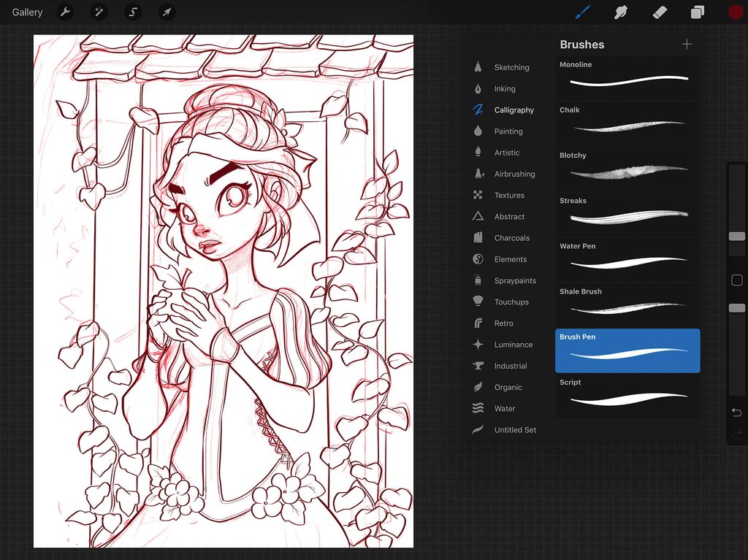
Task: Tap the Undo arrow
Action: click(736, 412)
